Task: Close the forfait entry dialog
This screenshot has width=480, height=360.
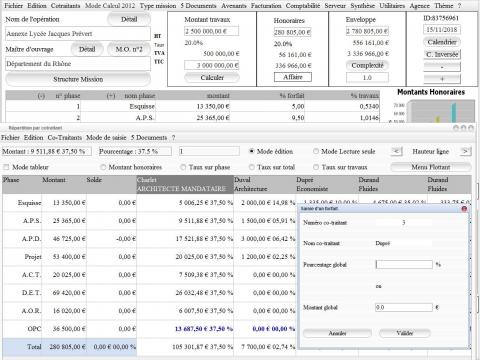Action: click(x=464, y=209)
